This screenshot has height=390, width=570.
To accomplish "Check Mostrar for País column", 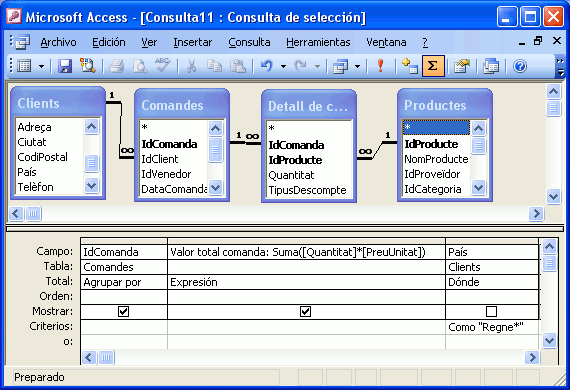I will click(491, 311).
